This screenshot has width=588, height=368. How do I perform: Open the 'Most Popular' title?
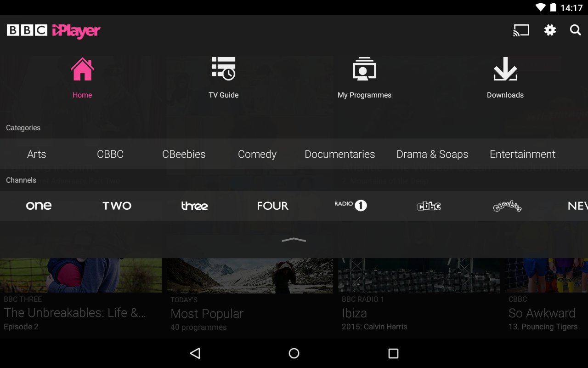[207, 314]
